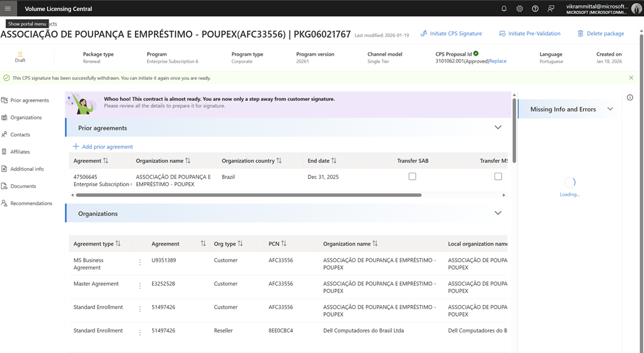Select the Brazil country cell
Image resolution: width=644 pixels, height=353 pixels.
pos(228,176)
